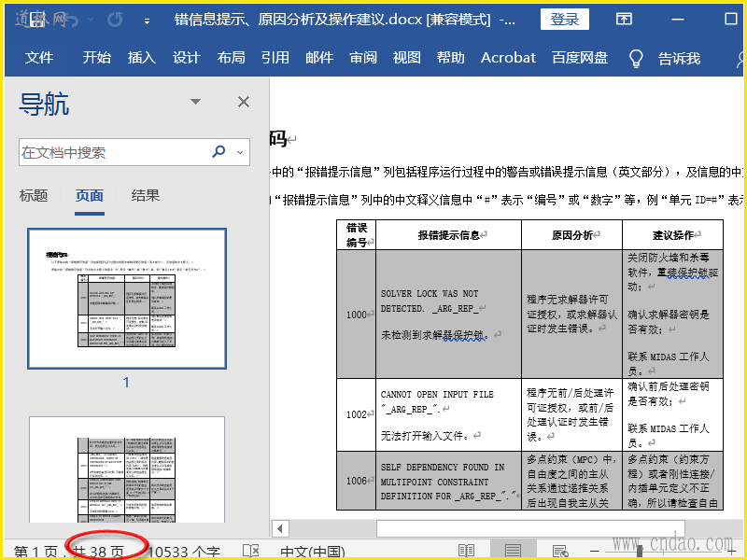
Task: Click the 错误编号 table header cell
Action: (357, 235)
